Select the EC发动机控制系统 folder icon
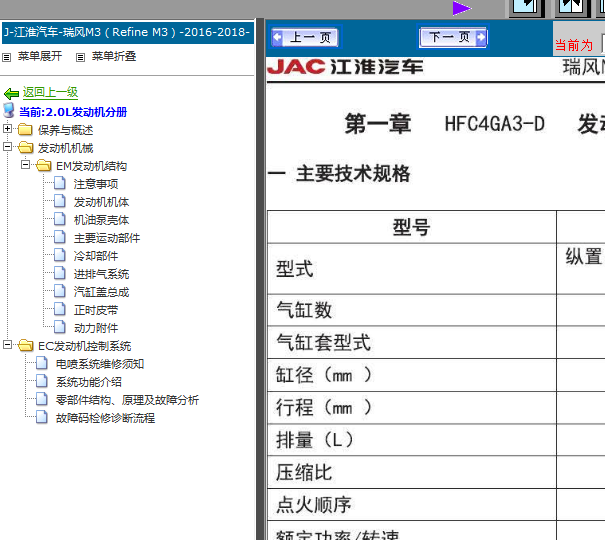The image size is (605, 540). 25,345
